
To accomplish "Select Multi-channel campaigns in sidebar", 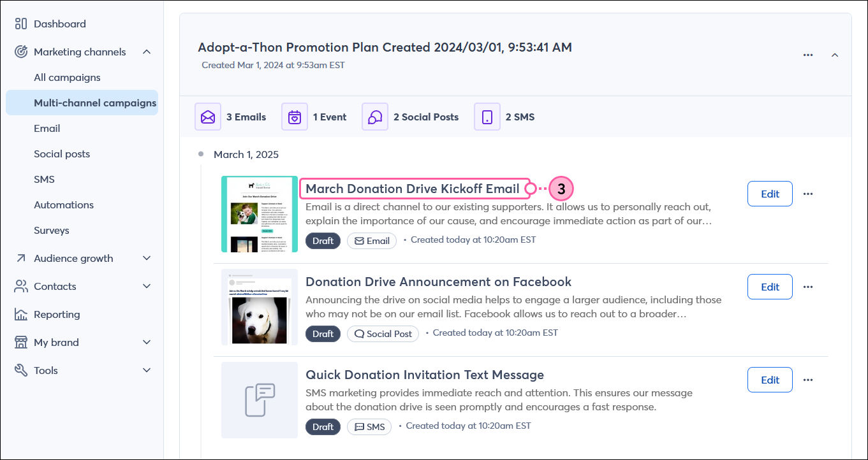I will point(82,103).
